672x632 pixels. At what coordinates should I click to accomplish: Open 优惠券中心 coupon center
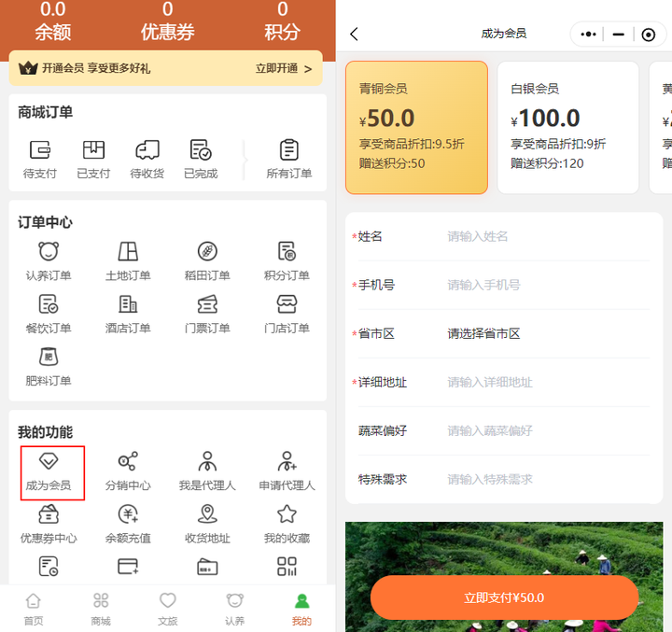pyautogui.click(x=49, y=525)
